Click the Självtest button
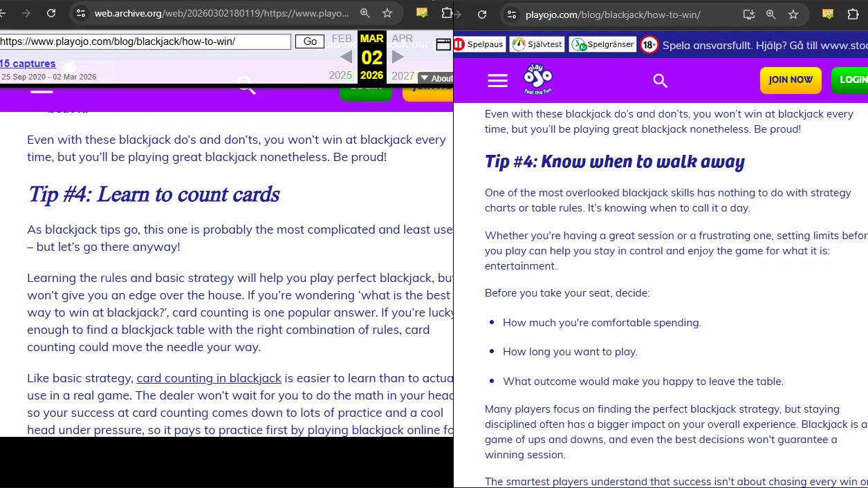The height and width of the screenshot is (488, 868). coord(537,45)
